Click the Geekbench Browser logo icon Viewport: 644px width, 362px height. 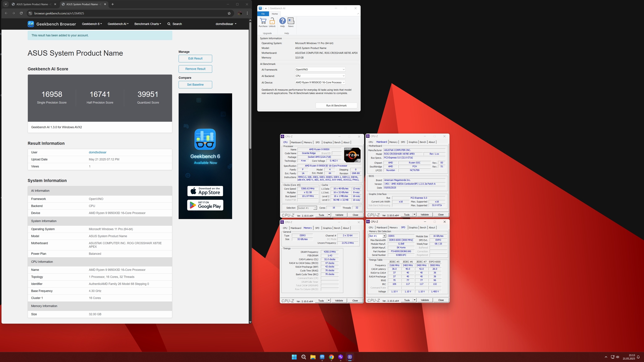click(31, 24)
